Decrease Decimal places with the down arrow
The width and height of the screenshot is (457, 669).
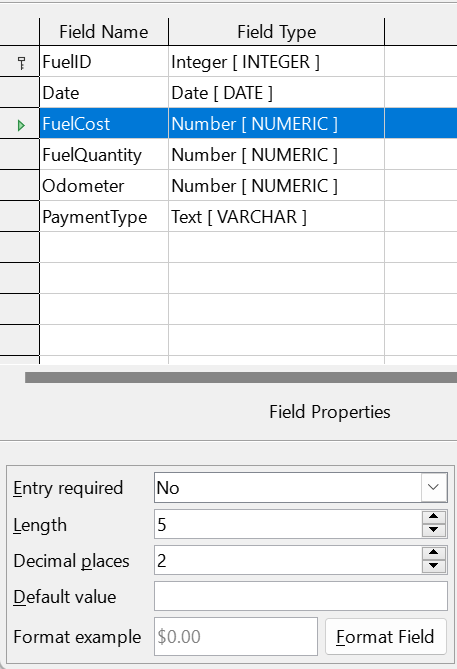click(434, 567)
